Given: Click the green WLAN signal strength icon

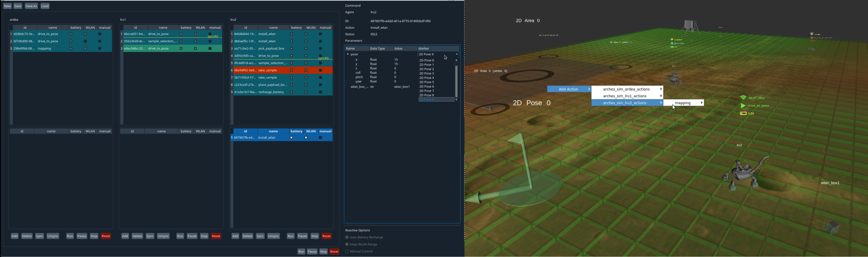Looking at the screenshot, I should click(x=743, y=98).
